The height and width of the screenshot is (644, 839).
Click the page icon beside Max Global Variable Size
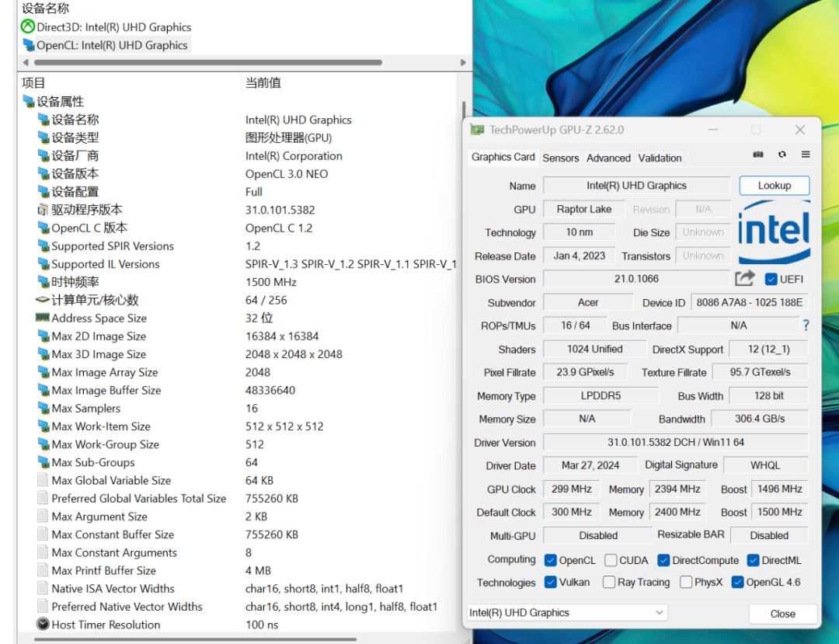pyautogui.click(x=43, y=480)
